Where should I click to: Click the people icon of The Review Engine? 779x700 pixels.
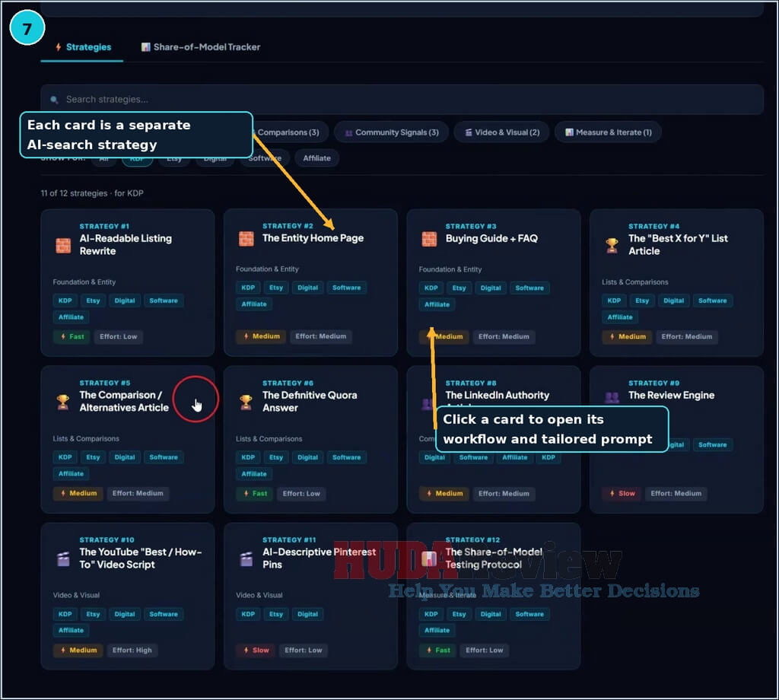pyautogui.click(x=612, y=397)
